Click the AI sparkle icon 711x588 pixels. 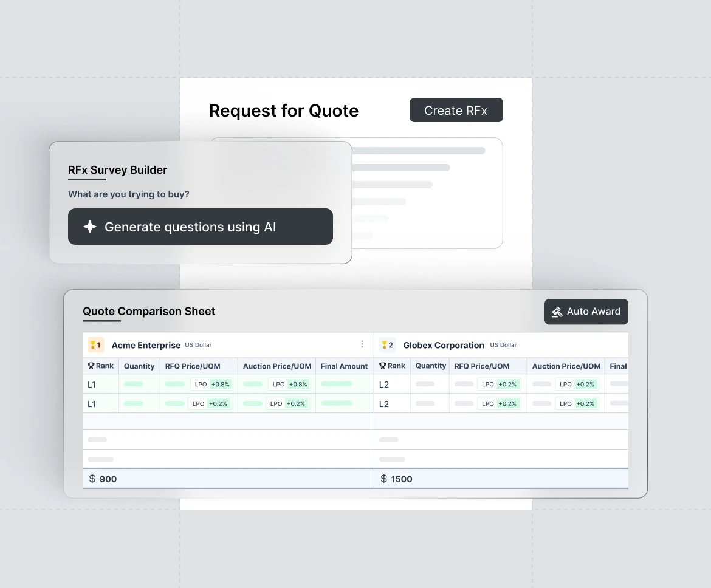(90, 227)
